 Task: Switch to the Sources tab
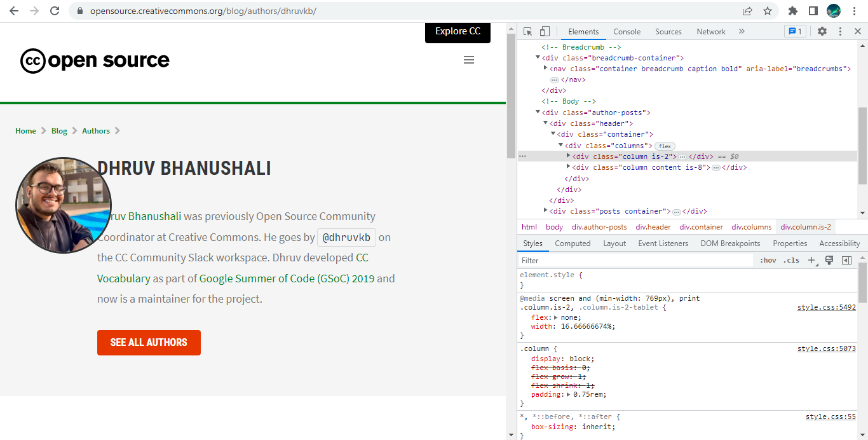[x=668, y=32]
